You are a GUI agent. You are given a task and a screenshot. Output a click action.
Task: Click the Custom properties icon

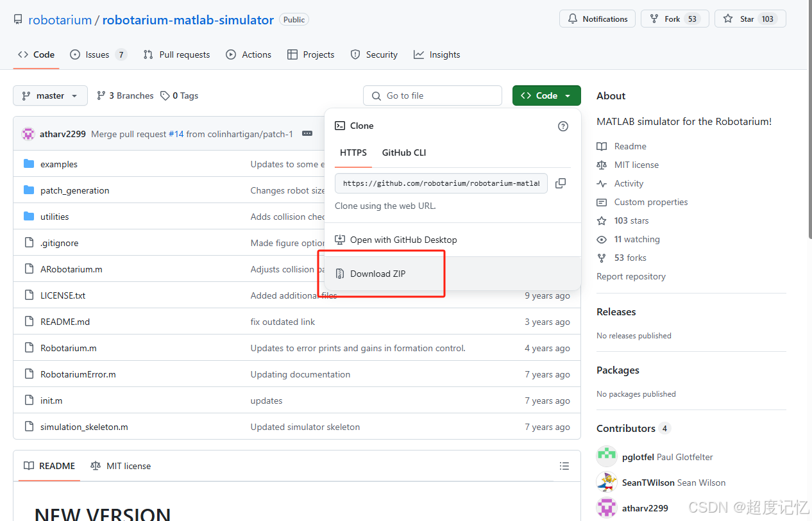click(x=602, y=202)
